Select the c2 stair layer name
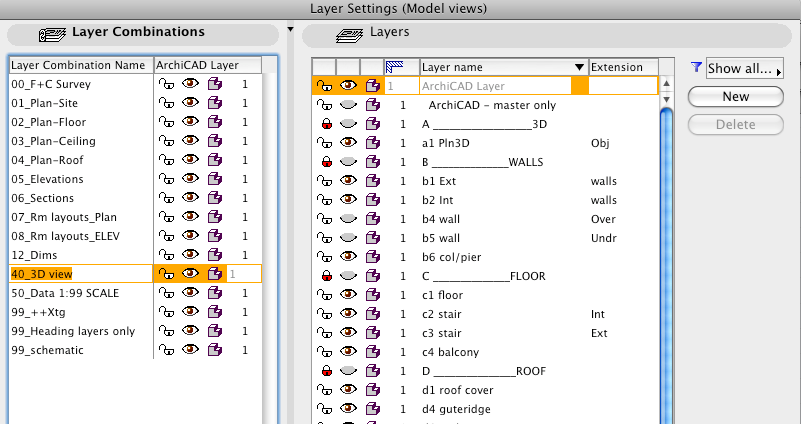This screenshot has width=801, height=424. pyautogui.click(x=442, y=314)
